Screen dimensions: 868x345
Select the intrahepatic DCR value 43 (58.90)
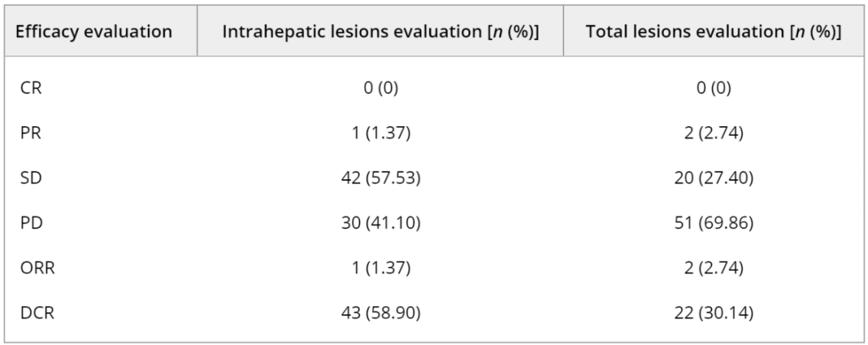pyautogui.click(x=380, y=311)
